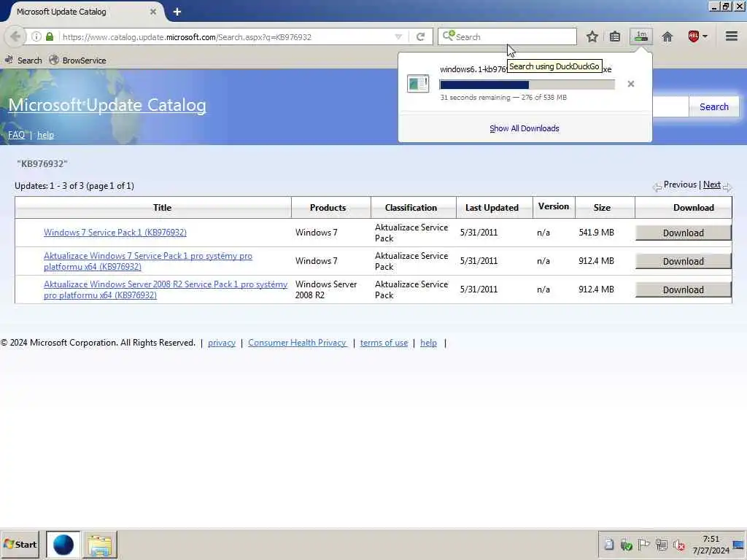Viewport: 747px width, 560px height.
Task: Click the Show desktop tray icon
Action: click(738, 545)
